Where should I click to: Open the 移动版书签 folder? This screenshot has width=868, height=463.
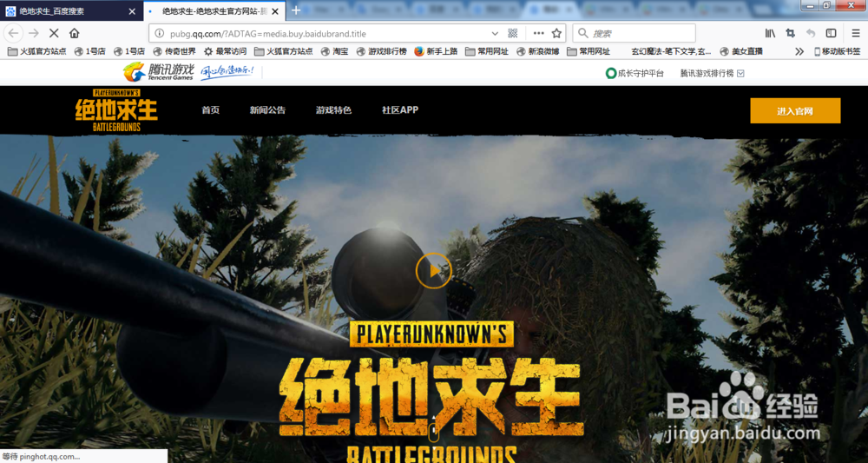pos(837,51)
